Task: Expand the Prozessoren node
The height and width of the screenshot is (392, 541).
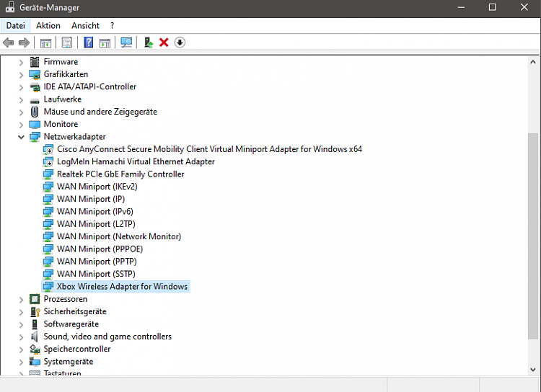Action: [22, 300]
